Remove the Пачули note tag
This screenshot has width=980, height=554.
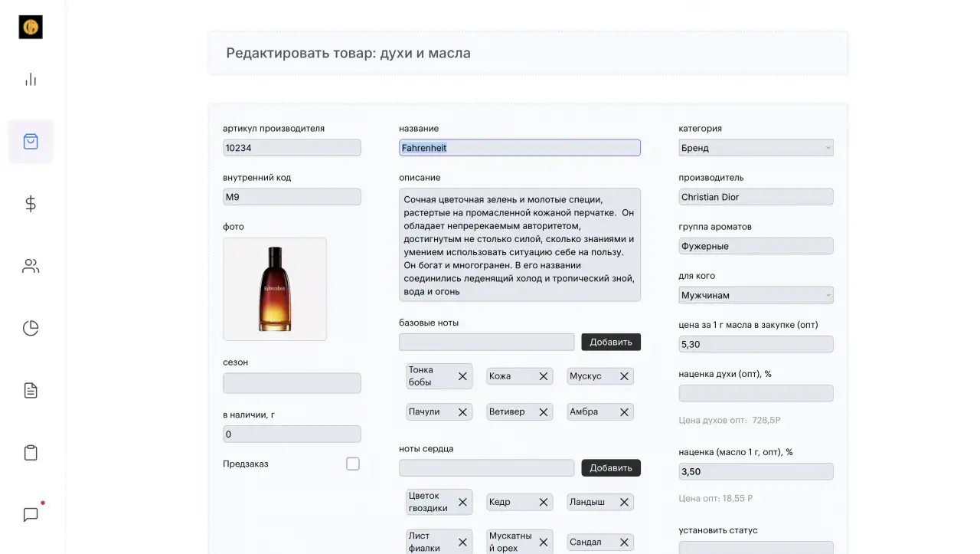[x=462, y=412]
